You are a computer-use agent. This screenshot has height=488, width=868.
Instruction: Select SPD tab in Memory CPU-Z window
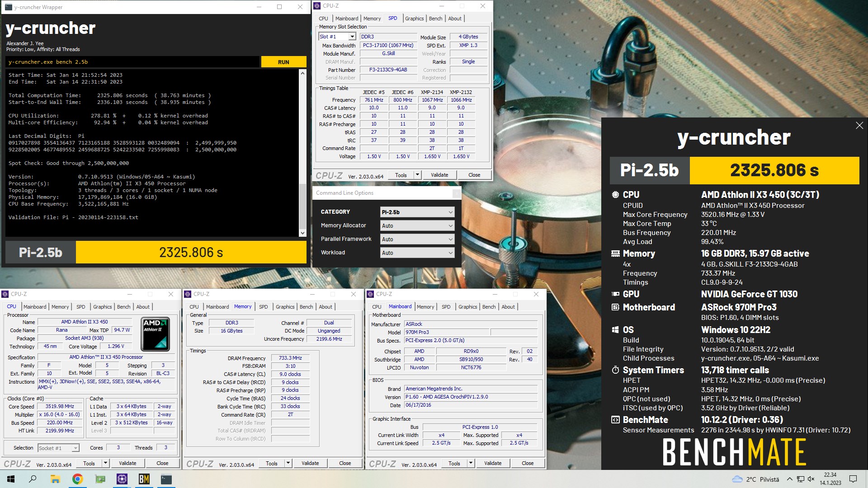(x=264, y=307)
